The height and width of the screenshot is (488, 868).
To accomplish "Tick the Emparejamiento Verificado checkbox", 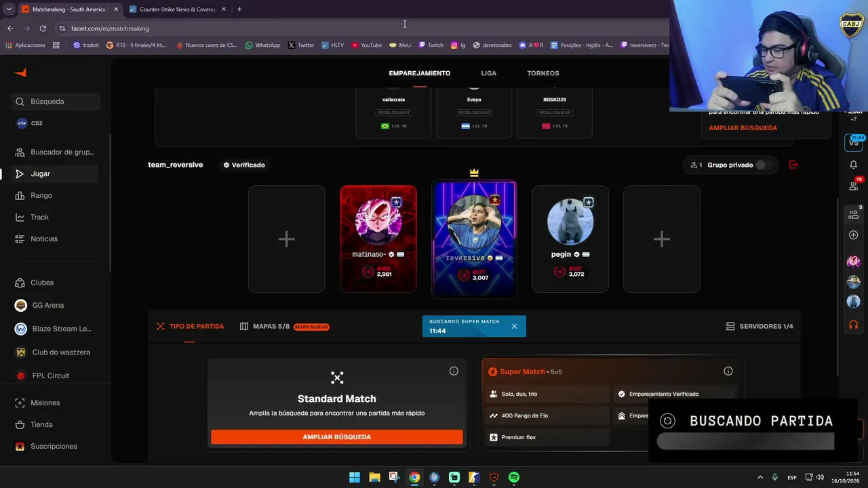I will (x=728, y=394).
